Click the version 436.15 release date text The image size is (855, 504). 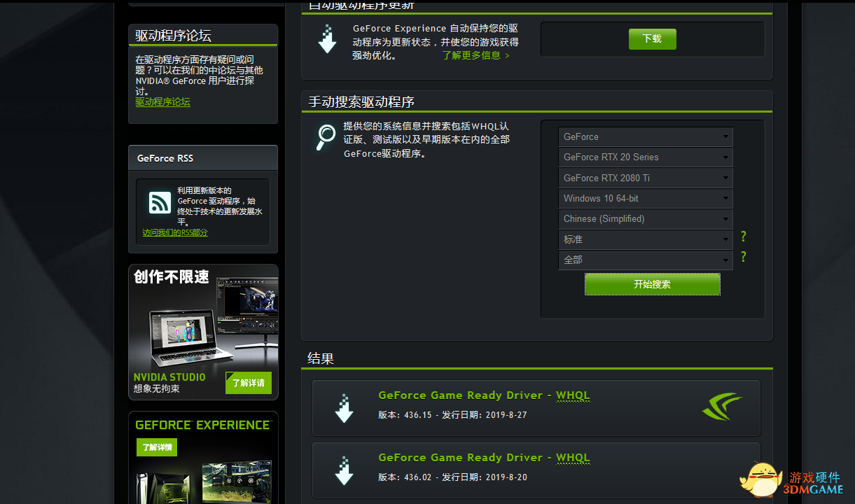coord(452,415)
